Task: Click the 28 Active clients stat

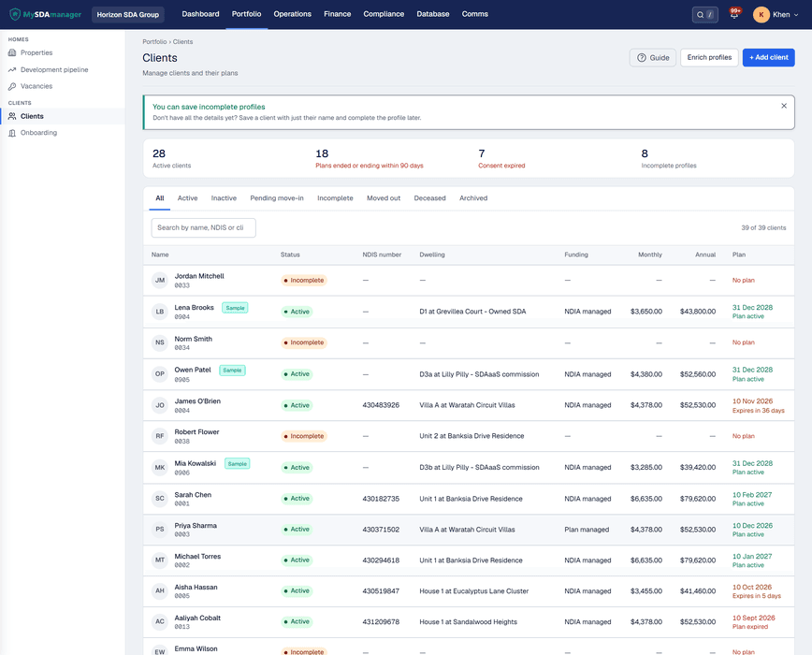Action: [171, 158]
